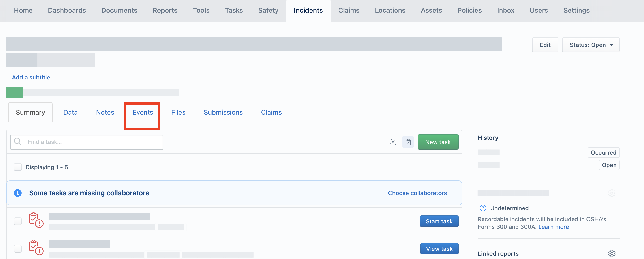
Task: Open the Events tab
Action: [143, 113]
